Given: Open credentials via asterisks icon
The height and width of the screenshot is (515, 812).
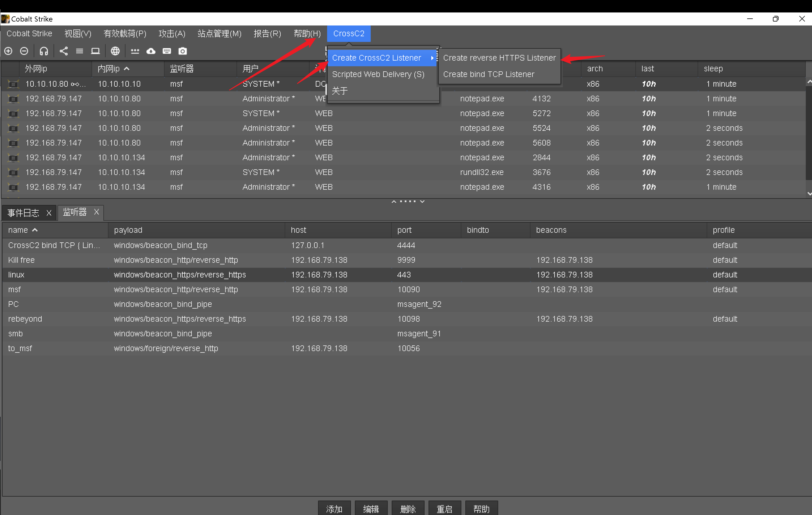Looking at the screenshot, I should pyautogui.click(x=135, y=51).
